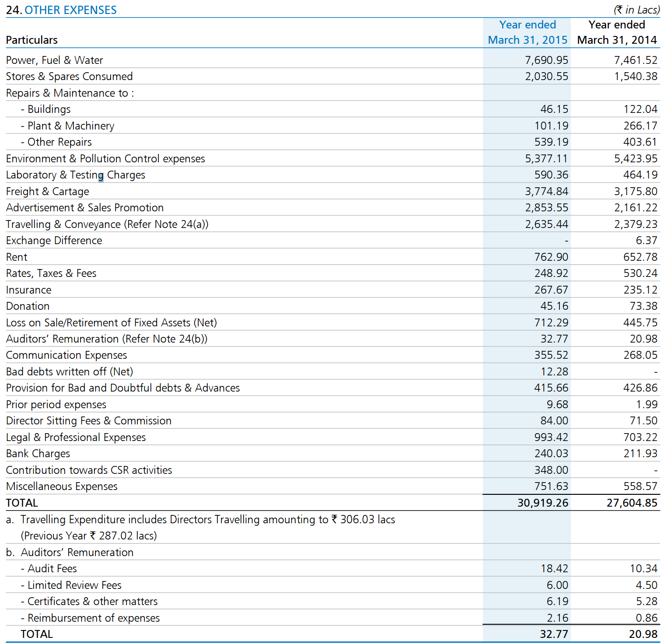This screenshot has height=644, width=671.
Task: Select 'Loss on Sale/Retirement of Fixed Assets (Net)'
Action: [x=112, y=322]
